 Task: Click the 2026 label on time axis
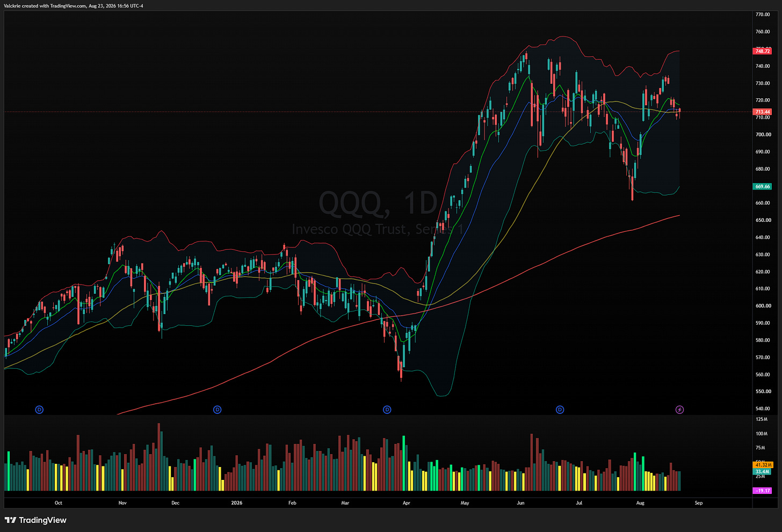click(236, 503)
